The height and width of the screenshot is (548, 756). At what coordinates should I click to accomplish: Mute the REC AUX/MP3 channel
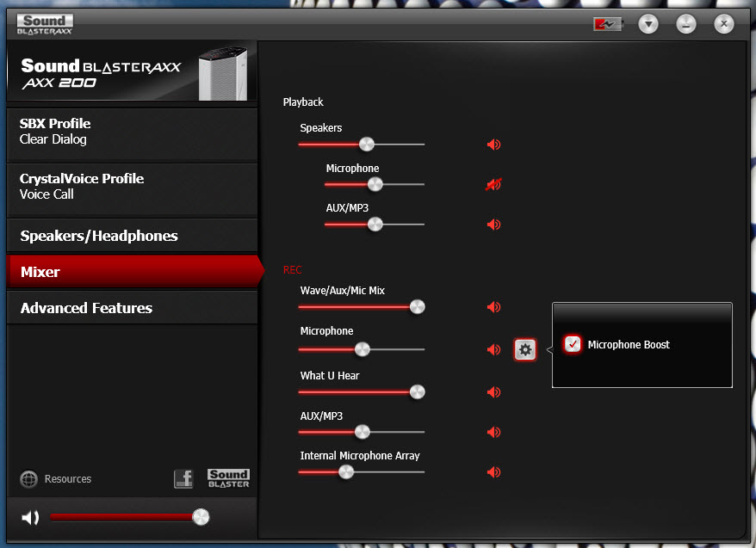(x=493, y=432)
